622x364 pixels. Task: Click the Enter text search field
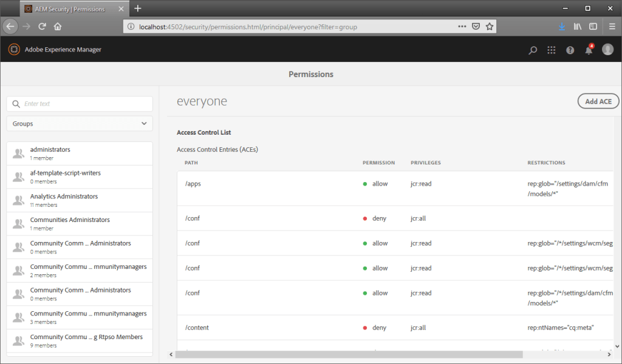80,104
